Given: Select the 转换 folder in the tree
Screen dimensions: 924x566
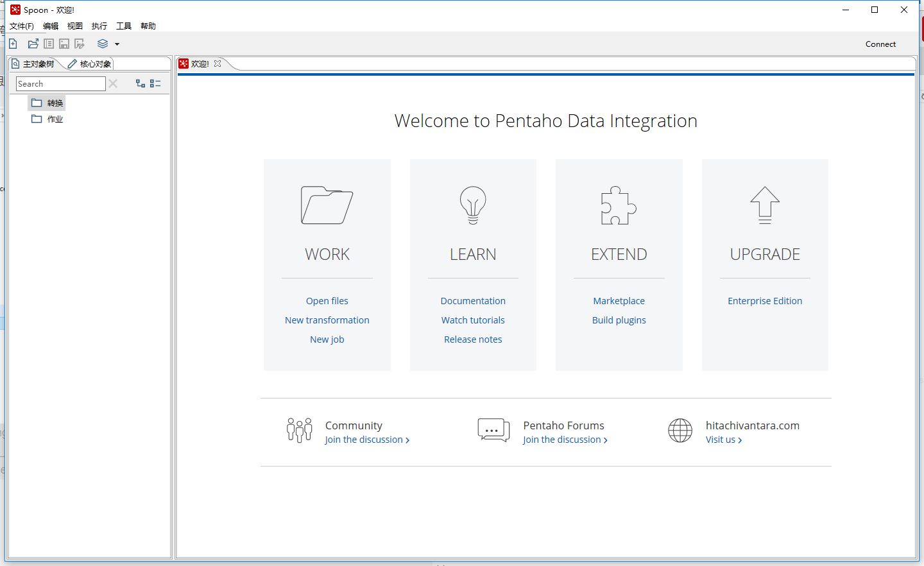Looking at the screenshot, I should (x=47, y=103).
